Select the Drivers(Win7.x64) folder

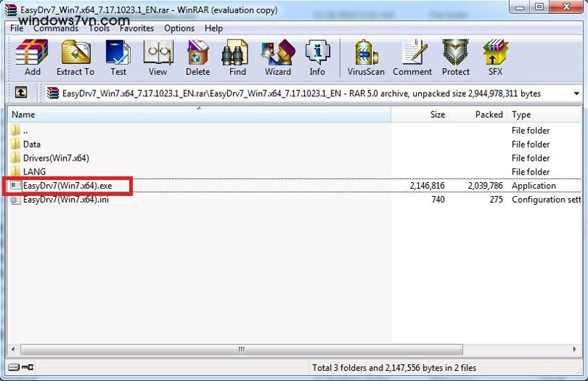tap(56, 158)
